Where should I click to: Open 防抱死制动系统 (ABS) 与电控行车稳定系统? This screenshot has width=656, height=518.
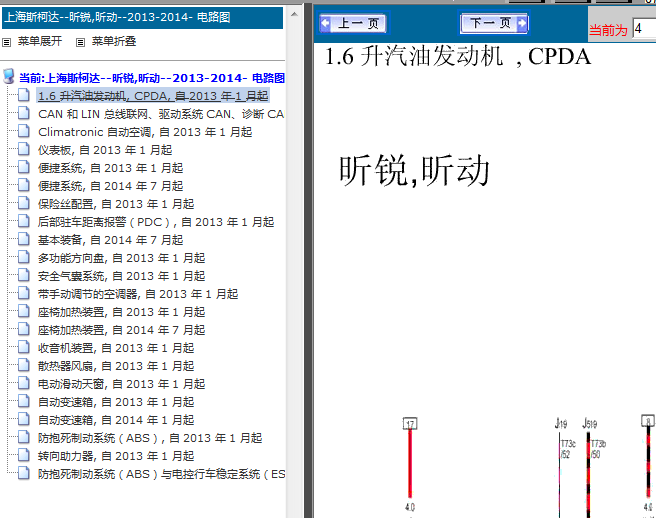161,474
